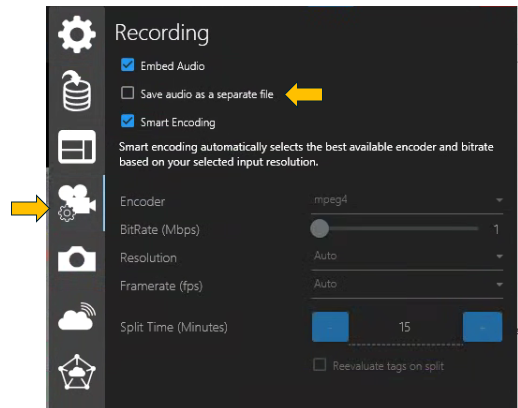Enable Save audio as a separate file
The height and width of the screenshot is (408, 518).
pos(127,93)
